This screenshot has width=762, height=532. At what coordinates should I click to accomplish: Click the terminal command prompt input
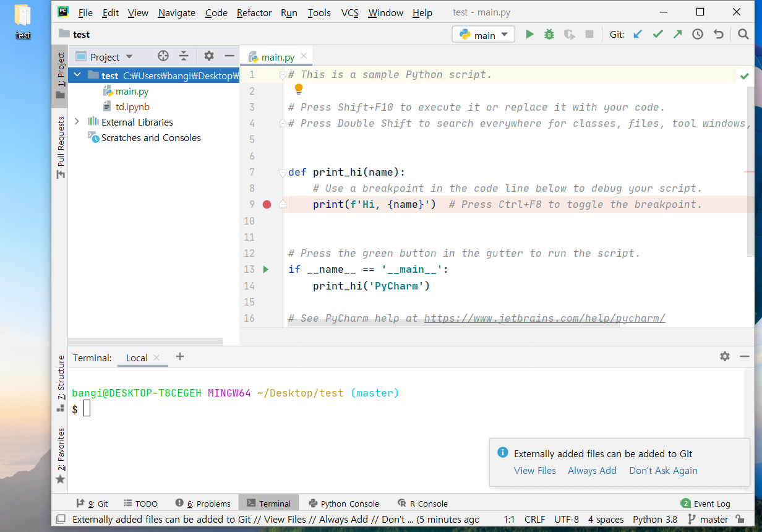coord(87,409)
